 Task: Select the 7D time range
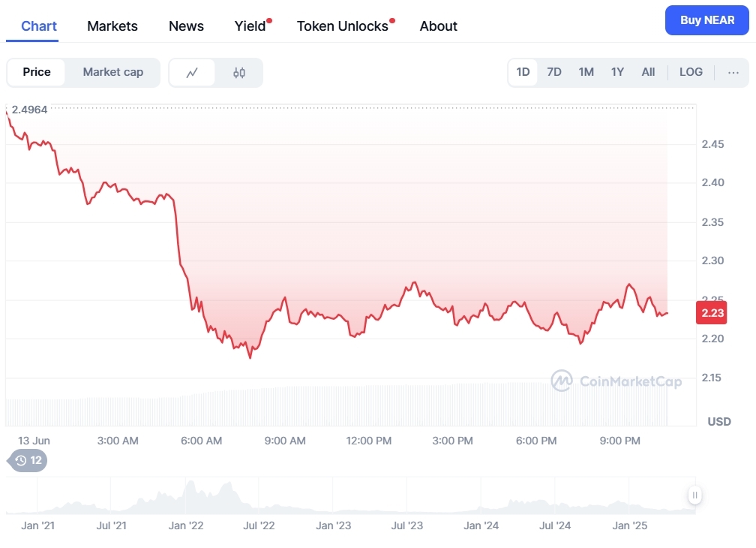click(x=554, y=72)
